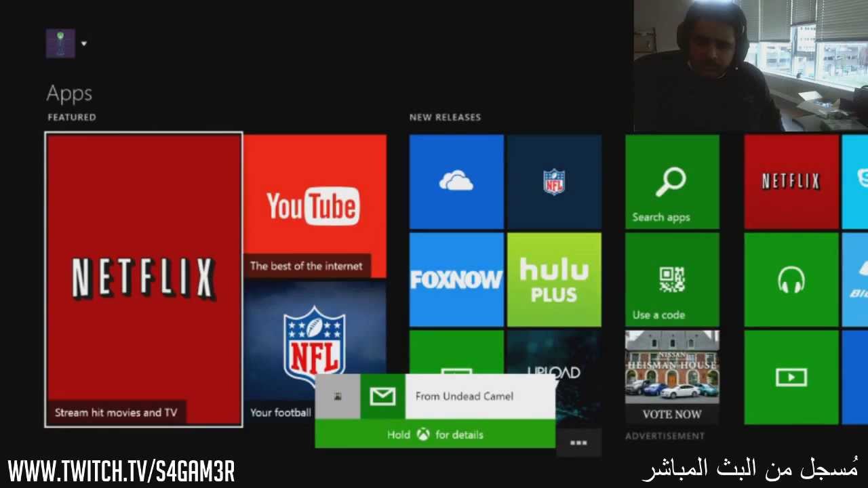Click the sender picture in the notification
Image resolution: width=868 pixels, height=488 pixels.
338,396
